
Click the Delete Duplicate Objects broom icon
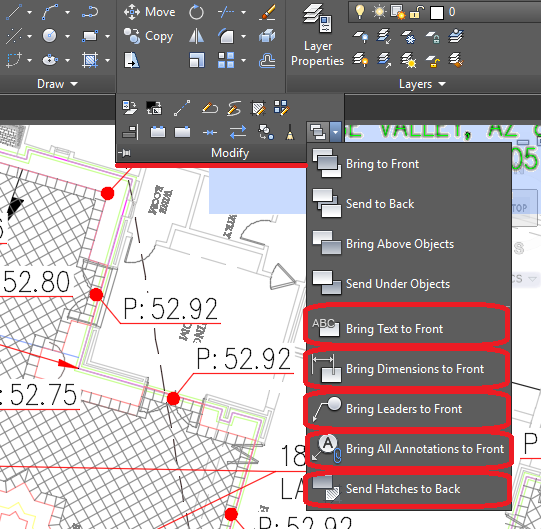point(290,132)
